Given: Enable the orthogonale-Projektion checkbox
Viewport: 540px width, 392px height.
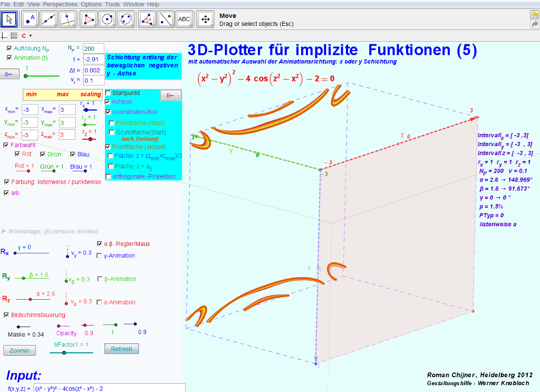Looking at the screenshot, I should [108, 176].
